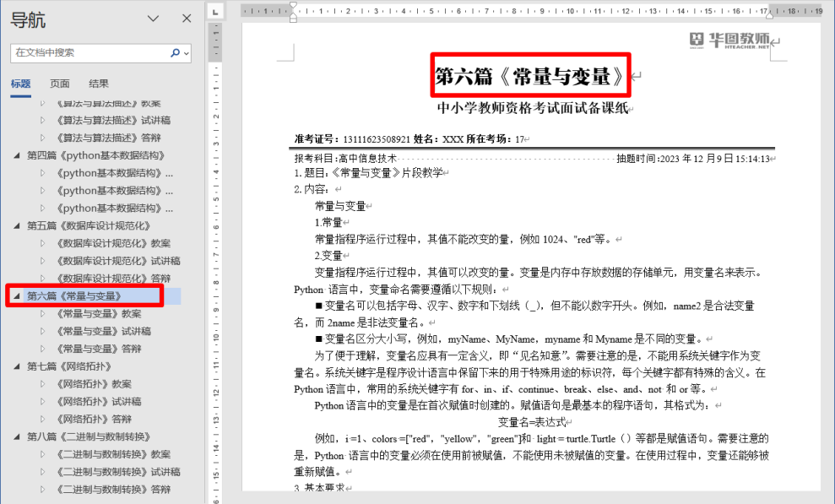Switch to the 结果 tab

click(x=99, y=84)
